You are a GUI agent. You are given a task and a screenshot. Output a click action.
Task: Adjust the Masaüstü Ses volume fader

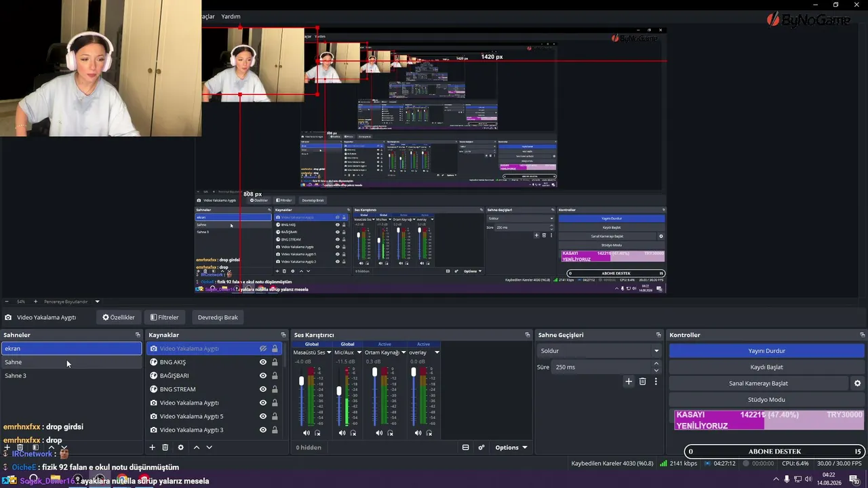pos(302,382)
